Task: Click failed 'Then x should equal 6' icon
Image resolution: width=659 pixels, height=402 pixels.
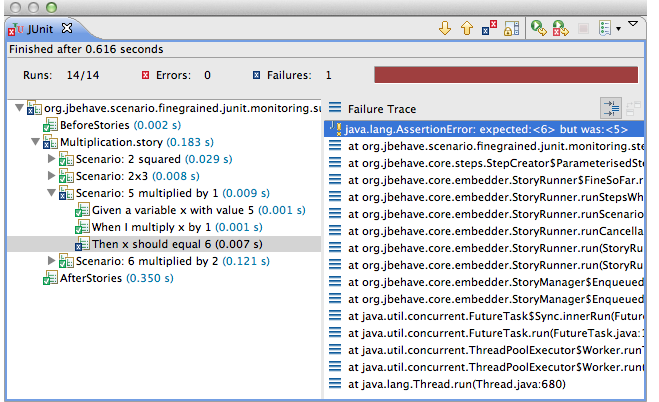Action: click(x=82, y=244)
